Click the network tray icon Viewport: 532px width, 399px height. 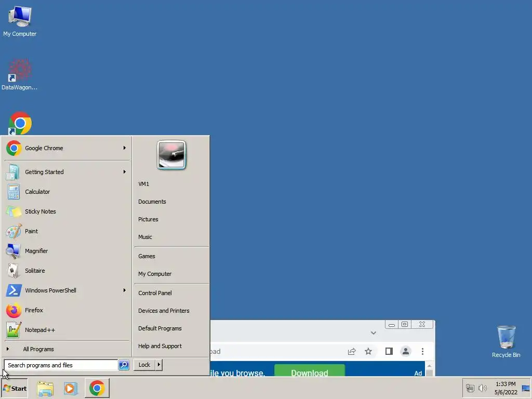click(470, 388)
